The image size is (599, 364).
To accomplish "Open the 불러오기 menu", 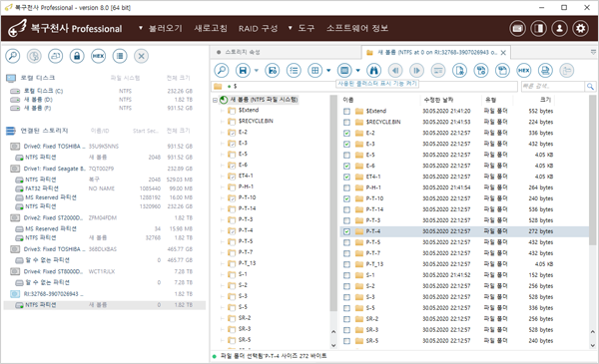I will pos(165,28).
